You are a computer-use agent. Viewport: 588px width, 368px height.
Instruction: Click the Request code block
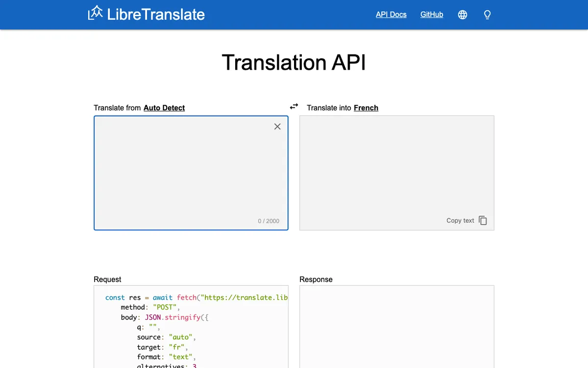(191, 327)
